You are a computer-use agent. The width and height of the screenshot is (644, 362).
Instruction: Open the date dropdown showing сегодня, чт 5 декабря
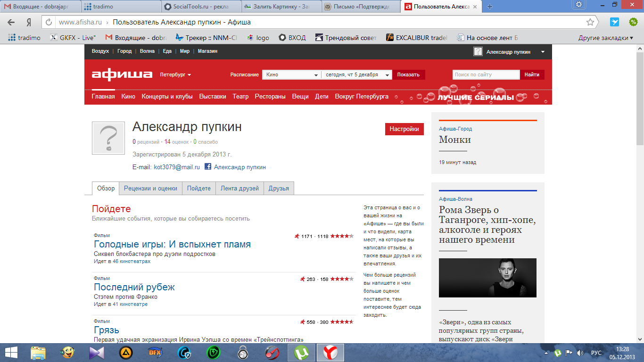(356, 74)
